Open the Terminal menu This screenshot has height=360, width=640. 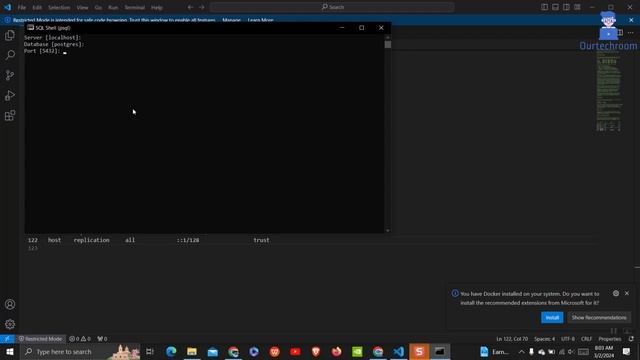(135, 7)
